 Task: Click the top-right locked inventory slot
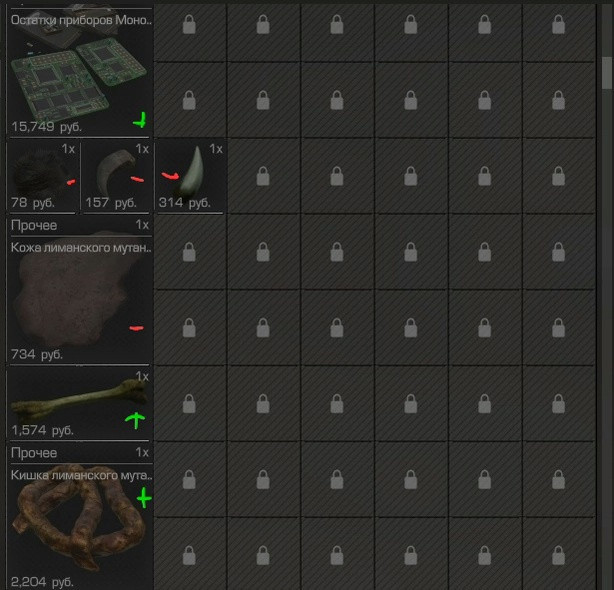tap(558, 25)
